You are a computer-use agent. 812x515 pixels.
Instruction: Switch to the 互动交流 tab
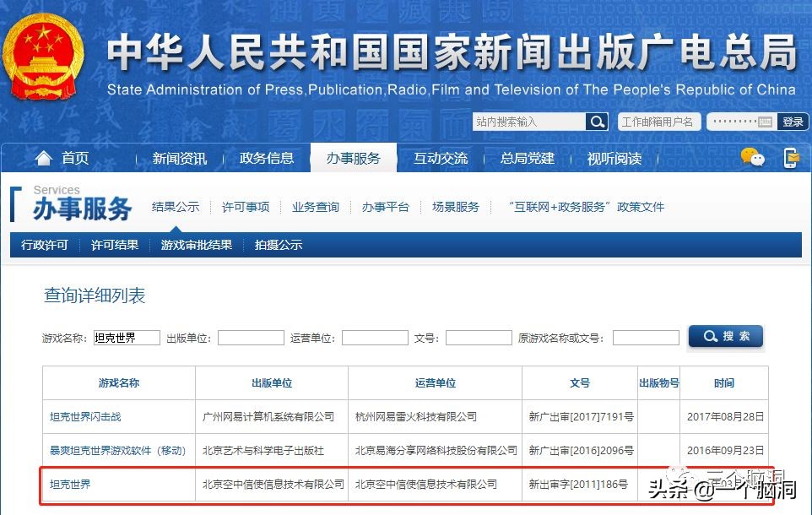440,158
